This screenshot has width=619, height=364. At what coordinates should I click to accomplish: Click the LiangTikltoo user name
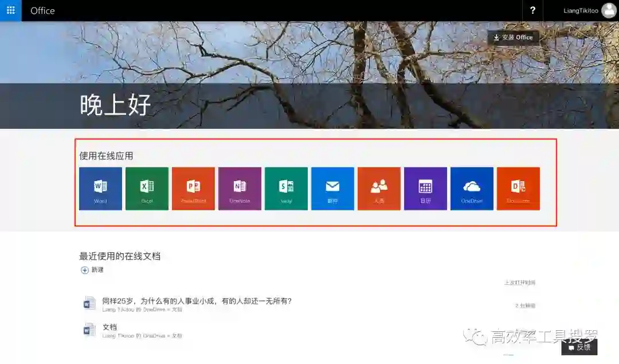[x=581, y=11]
